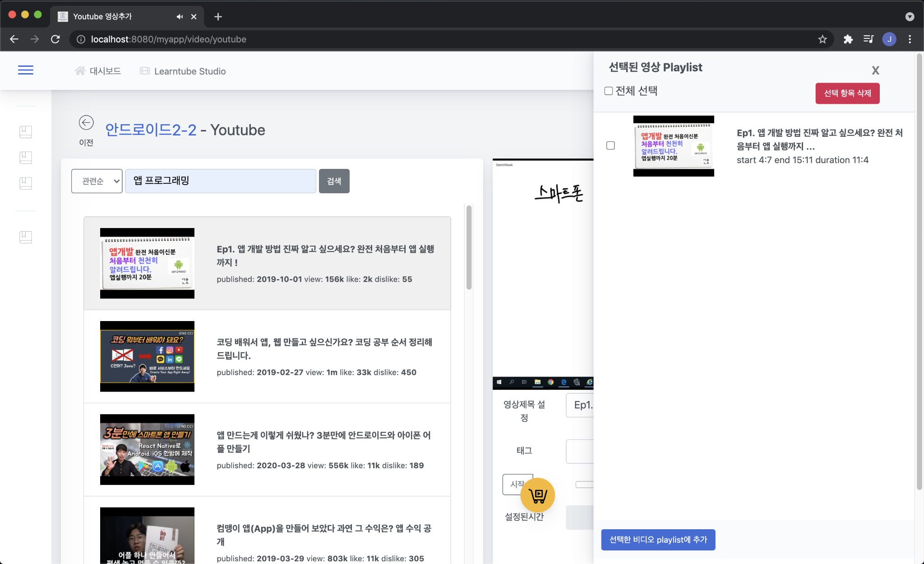924x564 pixels.
Task: Click the 앱 프로그래밍 search input field
Action: tap(220, 181)
